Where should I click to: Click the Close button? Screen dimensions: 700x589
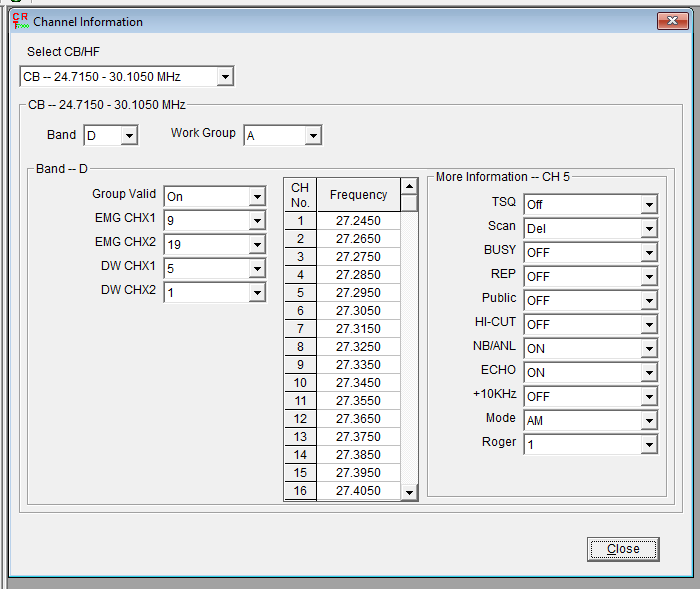623,549
